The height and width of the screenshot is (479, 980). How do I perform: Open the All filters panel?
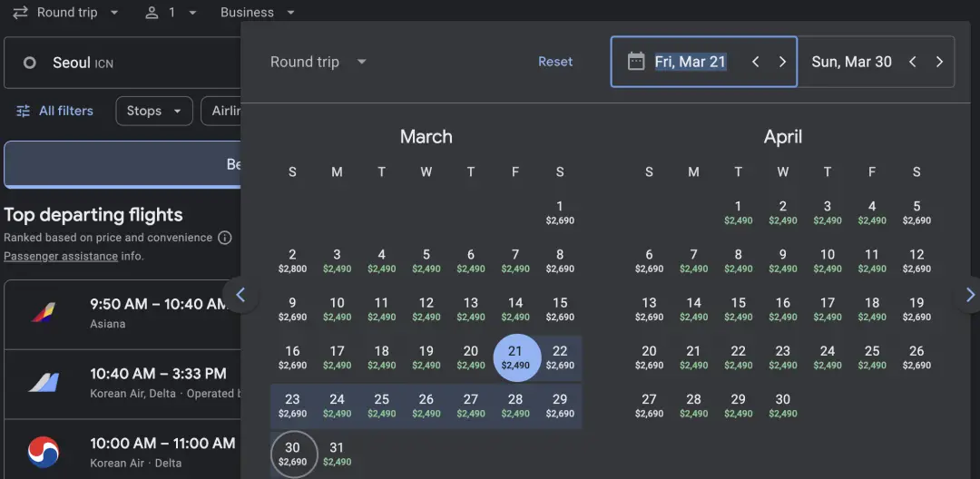[x=54, y=111]
